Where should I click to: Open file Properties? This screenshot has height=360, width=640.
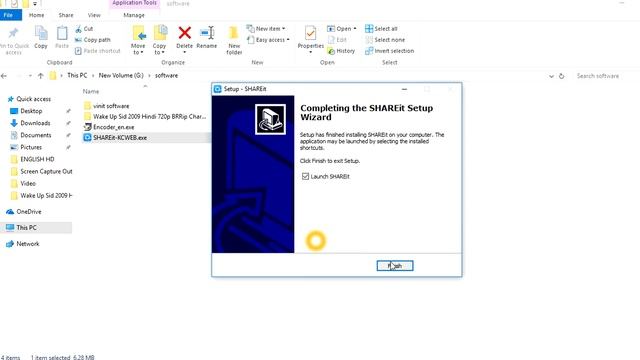pyautogui.click(x=311, y=40)
